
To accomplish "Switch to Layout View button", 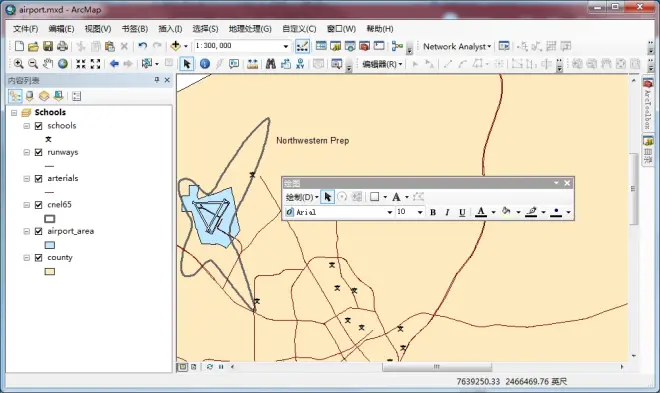I will (x=194, y=367).
